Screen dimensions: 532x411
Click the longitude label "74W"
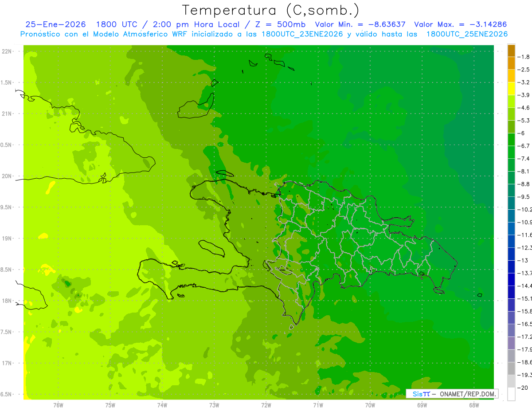tap(162, 405)
